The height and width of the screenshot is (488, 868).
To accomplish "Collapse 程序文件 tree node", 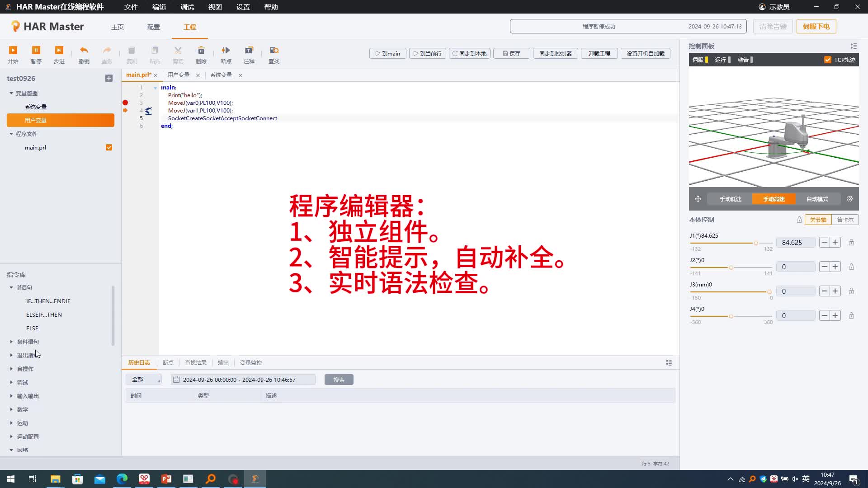I will pyautogui.click(x=11, y=134).
